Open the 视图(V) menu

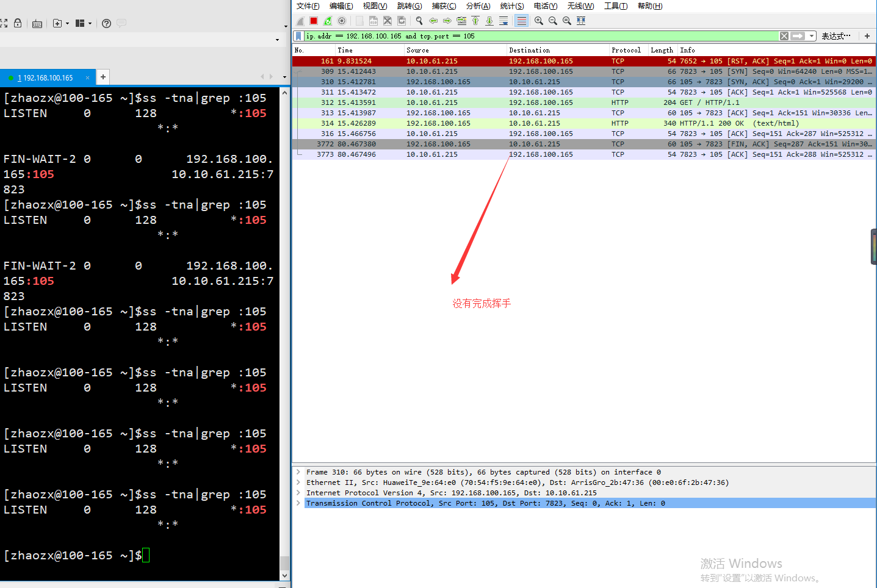click(375, 6)
